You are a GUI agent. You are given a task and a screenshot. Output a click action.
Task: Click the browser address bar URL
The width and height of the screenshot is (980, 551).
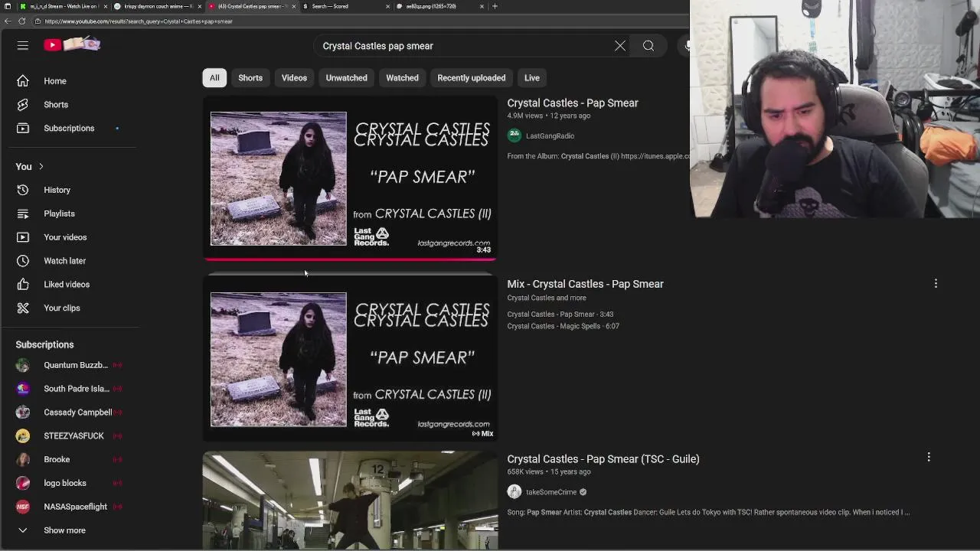[x=139, y=21]
